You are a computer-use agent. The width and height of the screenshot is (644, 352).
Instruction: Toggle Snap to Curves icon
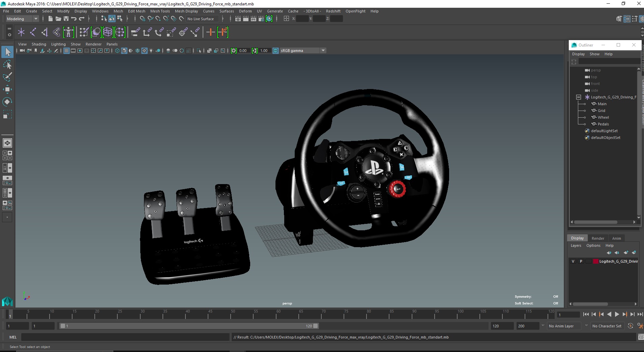[150, 19]
